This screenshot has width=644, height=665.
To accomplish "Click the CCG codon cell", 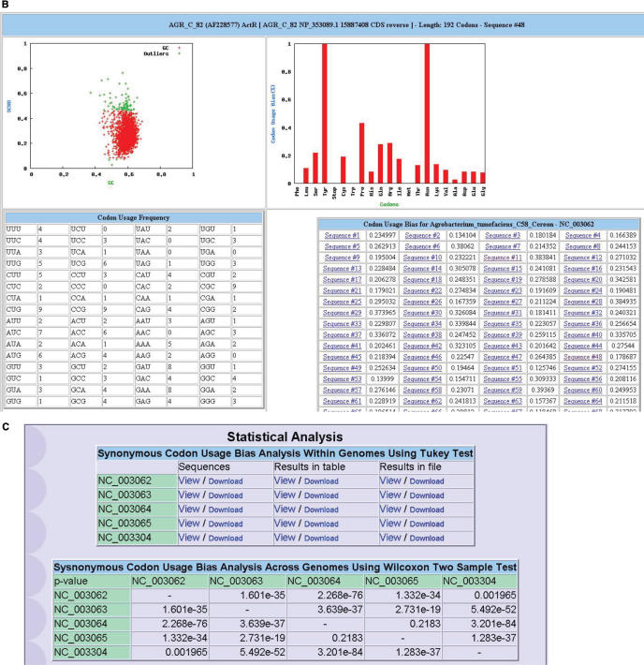I will (x=85, y=310).
